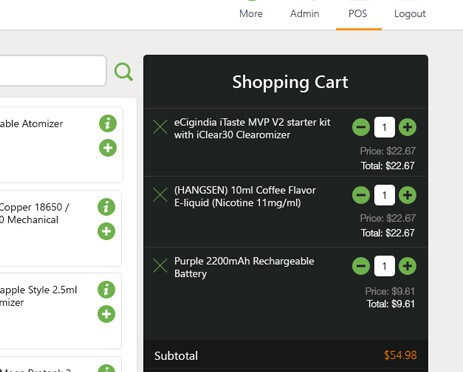This screenshot has width=463, height=372.
Task: Edit quantity field for iTaste MVP V2 kit
Action: point(384,127)
